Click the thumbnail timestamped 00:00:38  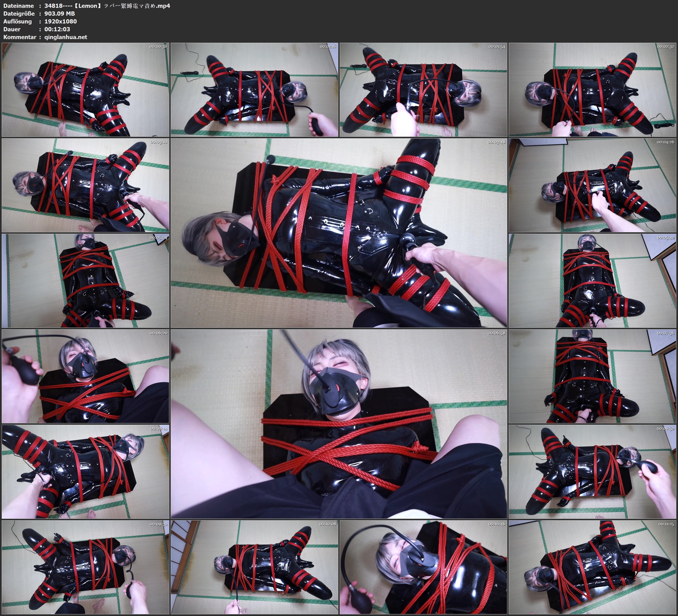[85, 90]
